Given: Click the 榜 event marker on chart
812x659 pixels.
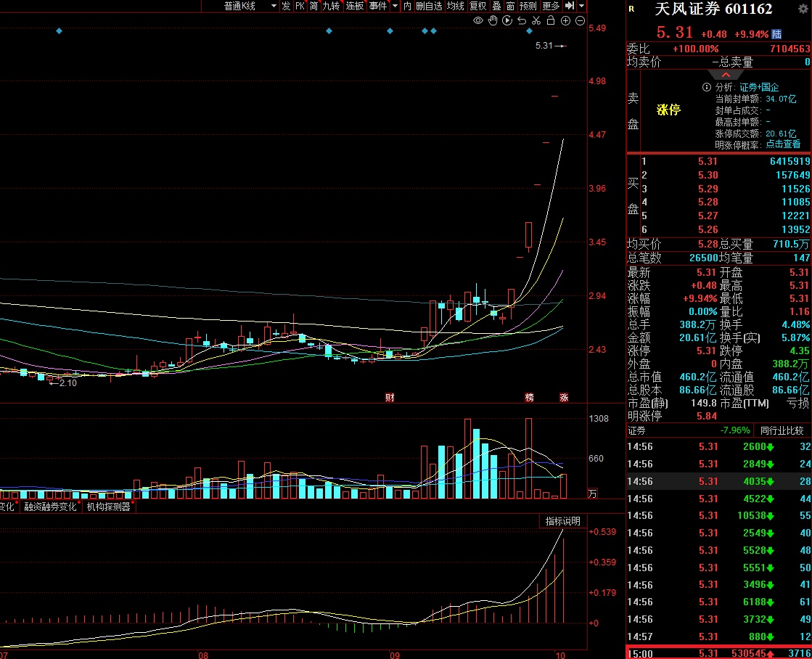Looking at the screenshot, I should click(529, 398).
